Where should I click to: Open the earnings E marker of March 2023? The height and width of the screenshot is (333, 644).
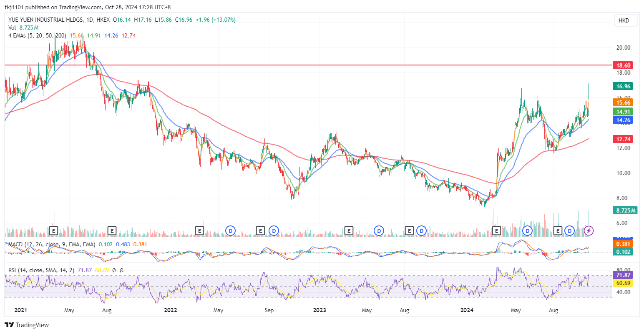[x=349, y=230]
